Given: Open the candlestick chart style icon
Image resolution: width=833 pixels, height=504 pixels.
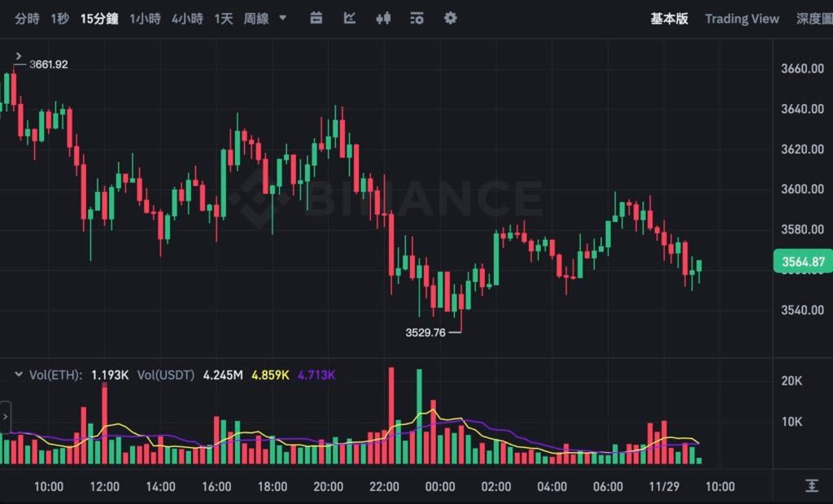Looking at the screenshot, I should [x=384, y=18].
